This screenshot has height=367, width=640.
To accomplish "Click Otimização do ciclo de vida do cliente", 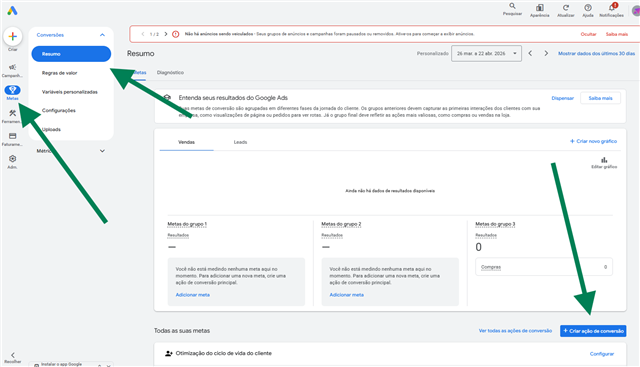I will (x=223, y=353).
